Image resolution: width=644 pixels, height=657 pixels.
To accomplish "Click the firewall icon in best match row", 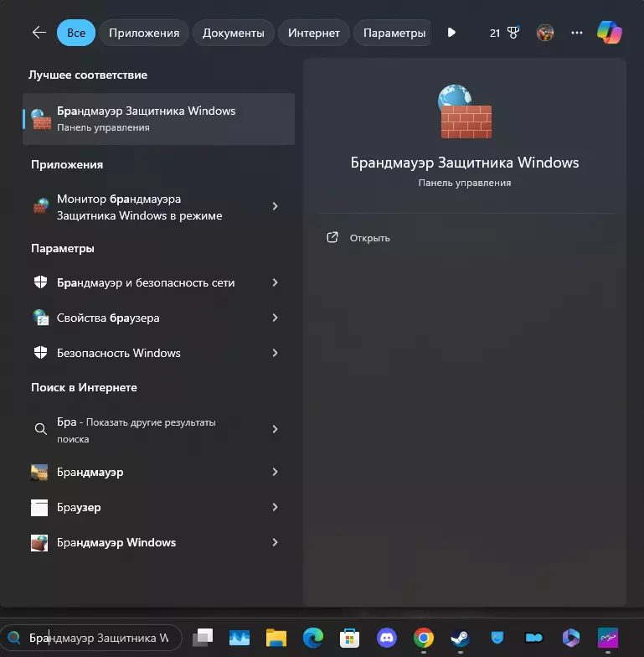I will tap(41, 119).
